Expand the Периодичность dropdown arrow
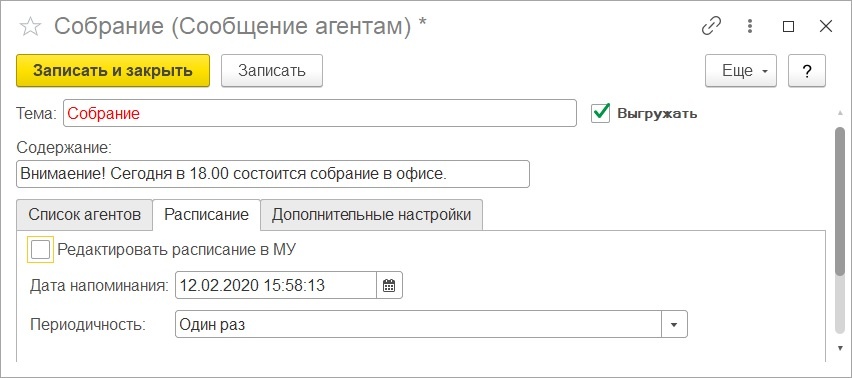The height and width of the screenshot is (378, 852). 674,324
